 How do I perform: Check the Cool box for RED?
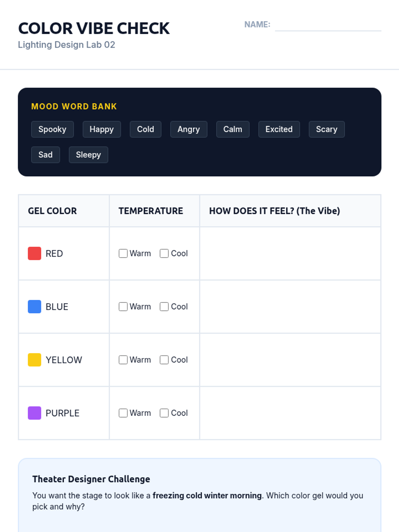click(164, 253)
